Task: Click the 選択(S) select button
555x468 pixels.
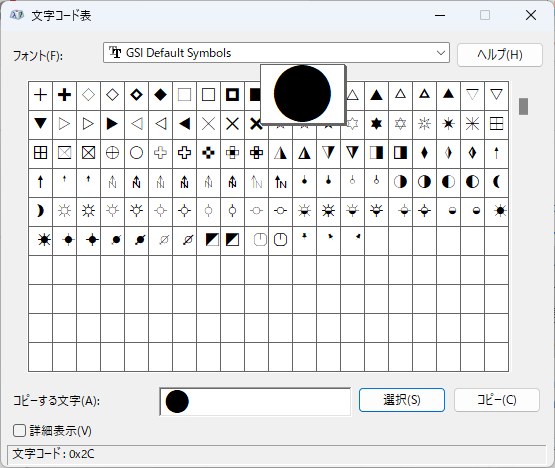Action: click(402, 400)
